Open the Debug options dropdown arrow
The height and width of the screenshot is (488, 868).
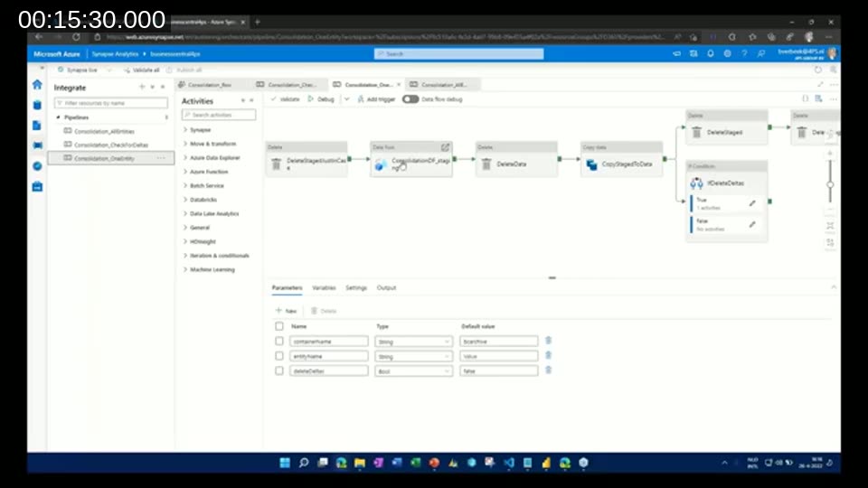point(346,99)
